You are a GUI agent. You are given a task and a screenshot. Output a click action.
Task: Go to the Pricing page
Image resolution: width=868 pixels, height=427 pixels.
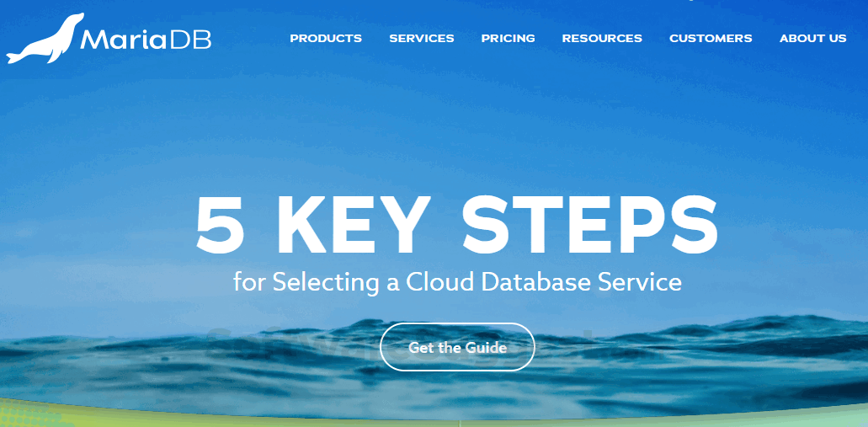click(x=509, y=38)
